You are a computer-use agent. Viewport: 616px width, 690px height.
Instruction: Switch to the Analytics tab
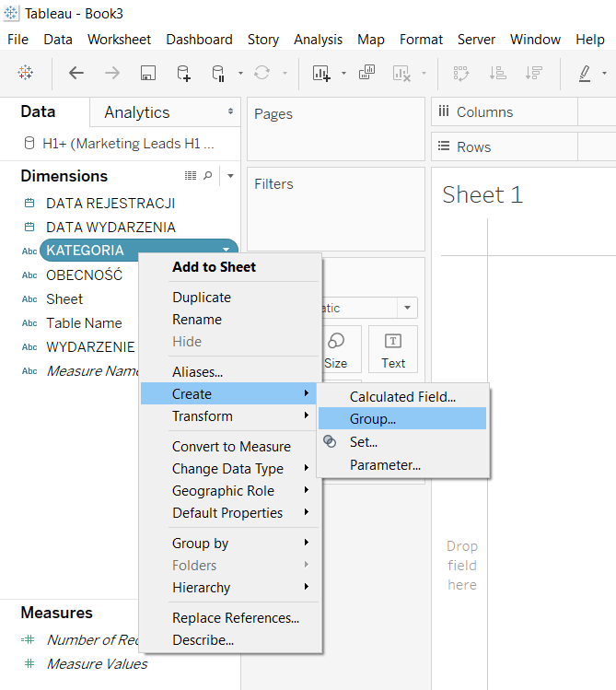137,112
